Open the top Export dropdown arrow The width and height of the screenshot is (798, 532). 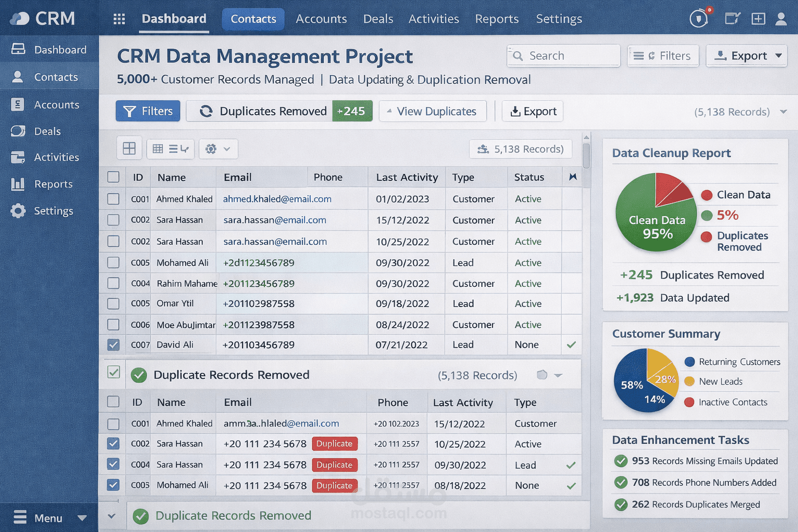point(778,56)
